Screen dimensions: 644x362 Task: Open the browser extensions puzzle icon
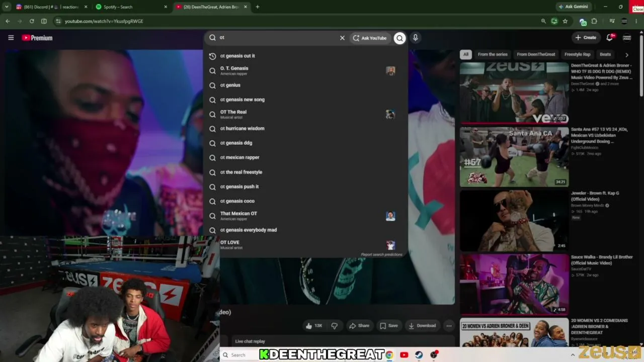(594, 21)
